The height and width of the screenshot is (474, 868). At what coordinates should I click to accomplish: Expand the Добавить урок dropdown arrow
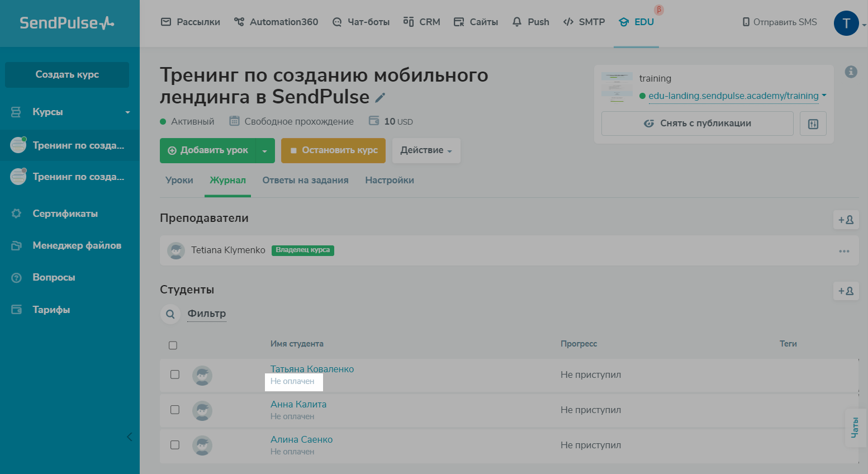click(265, 151)
